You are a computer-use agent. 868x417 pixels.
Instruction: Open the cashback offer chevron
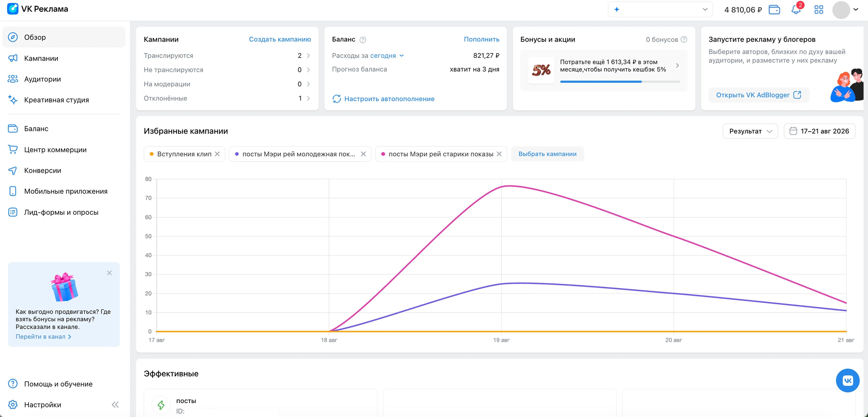(677, 65)
